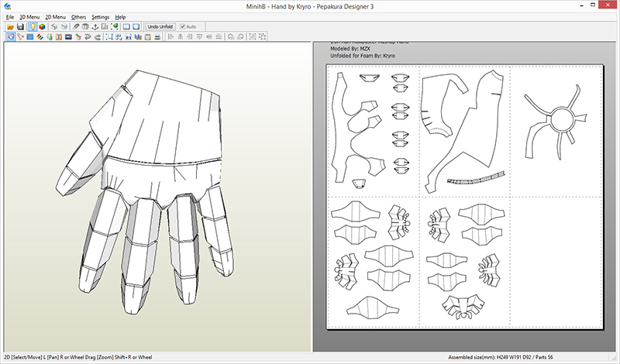
Task: Click the Undo Unfold button
Action: coord(160,26)
